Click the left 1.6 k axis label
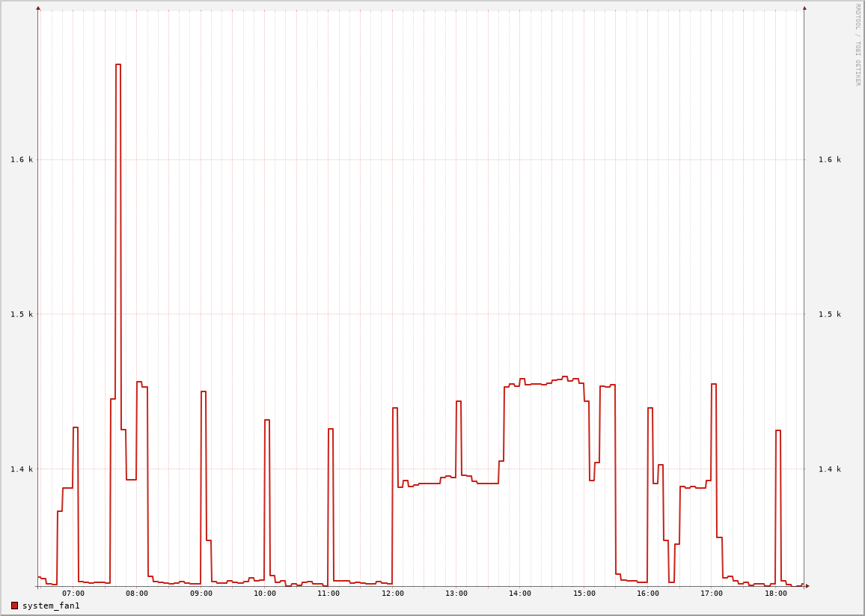The height and width of the screenshot is (616, 865). (x=22, y=159)
